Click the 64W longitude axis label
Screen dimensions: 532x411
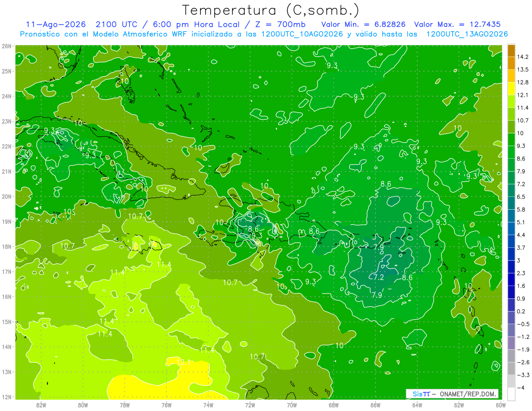click(x=417, y=404)
